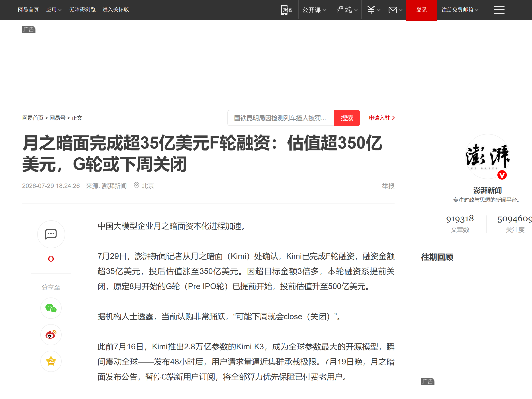
Task: Click the red V verification badge
Action: coord(502,175)
